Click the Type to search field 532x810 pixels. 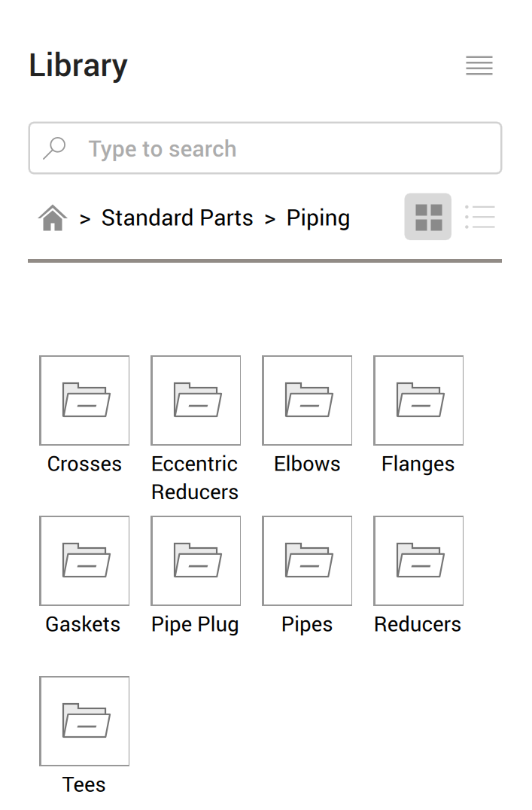pos(286,148)
